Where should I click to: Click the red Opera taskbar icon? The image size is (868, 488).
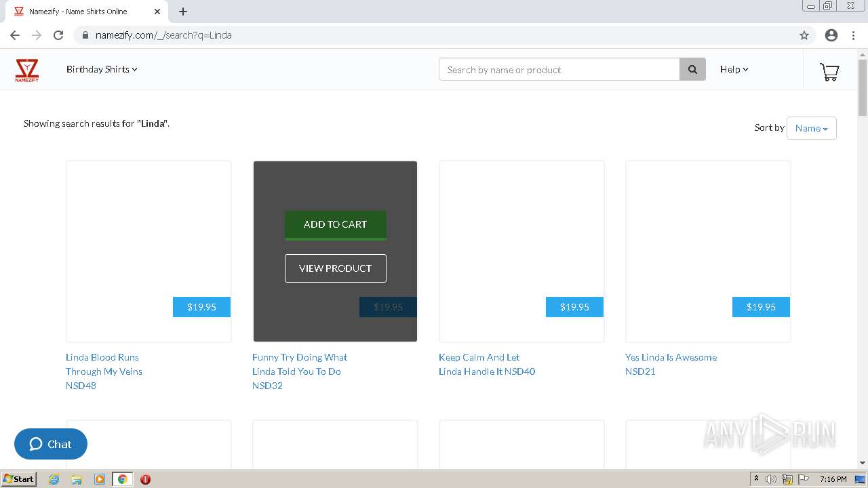point(145,479)
